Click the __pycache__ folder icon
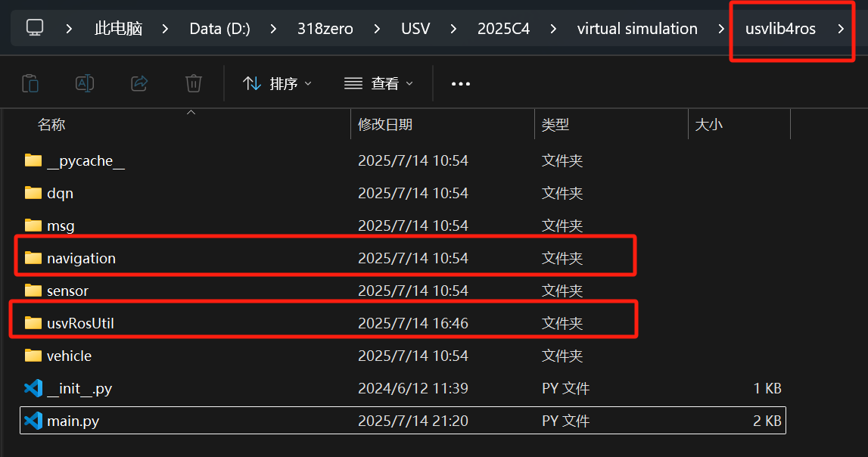The image size is (868, 457). pyautogui.click(x=33, y=160)
